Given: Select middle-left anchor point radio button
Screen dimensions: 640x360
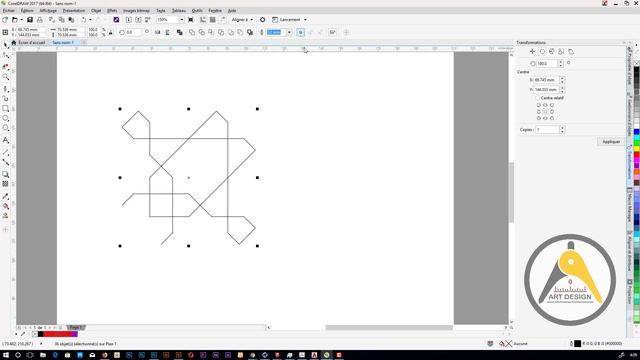Looking at the screenshot, I should point(538,111).
